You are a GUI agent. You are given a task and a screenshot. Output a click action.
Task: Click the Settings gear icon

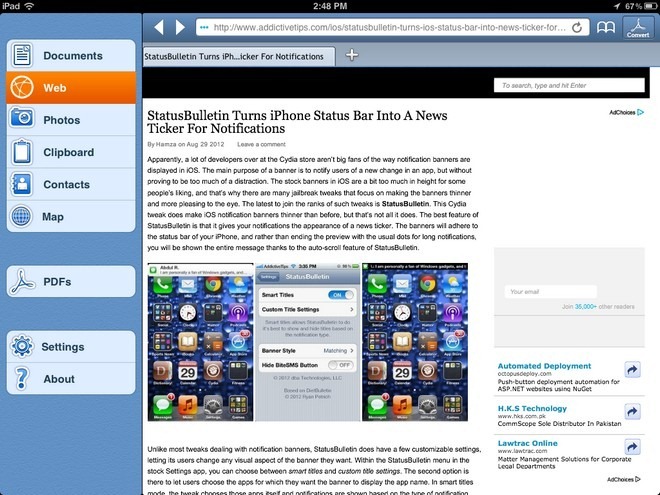[22, 346]
